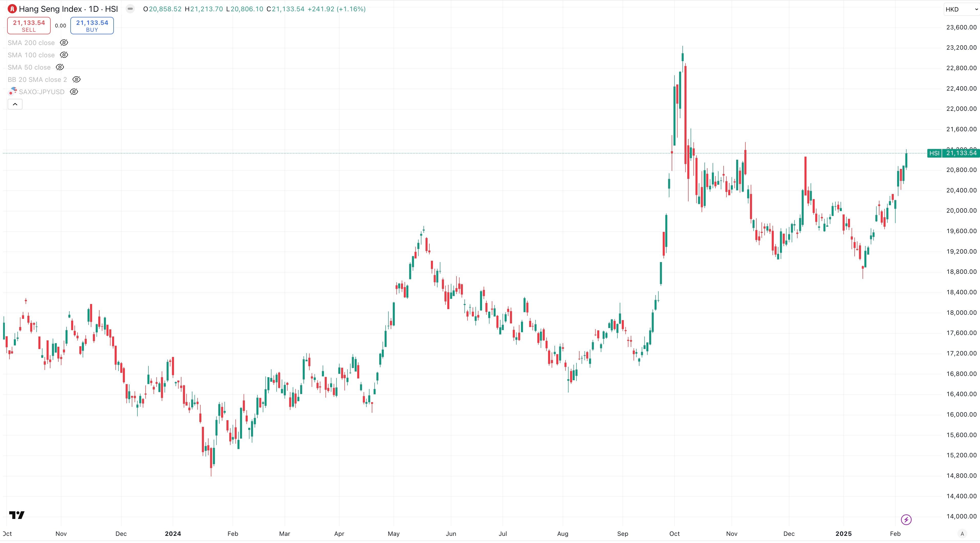Image resolution: width=980 pixels, height=543 pixels.
Task: Click the high value H21,213.70
Action: 204,9
